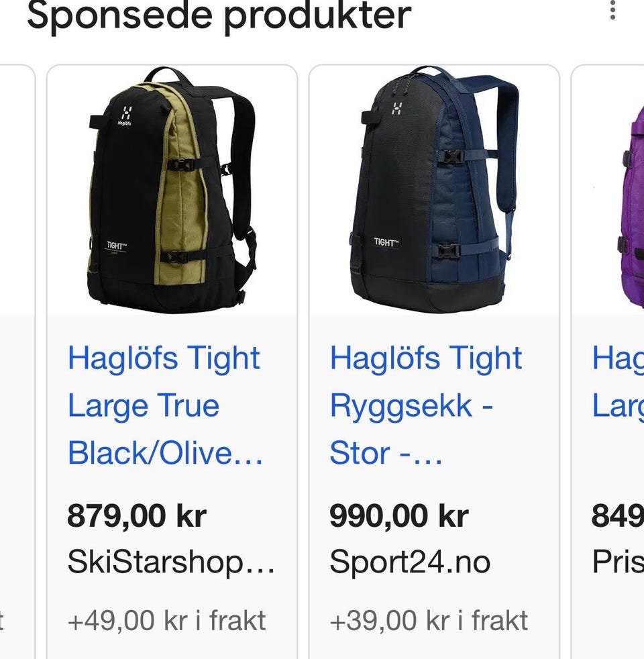Click the Haglöfs logo on the olive backpack
The height and width of the screenshot is (659, 644).
coord(125,116)
